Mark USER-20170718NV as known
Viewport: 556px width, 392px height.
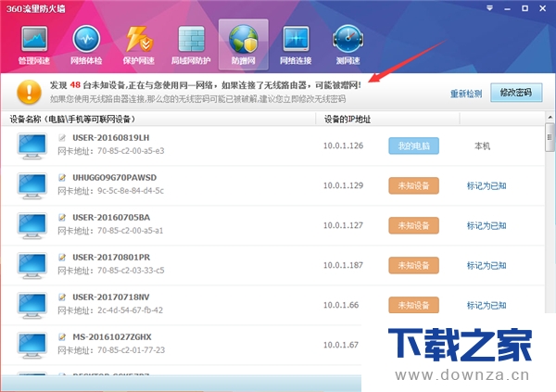[x=486, y=306]
